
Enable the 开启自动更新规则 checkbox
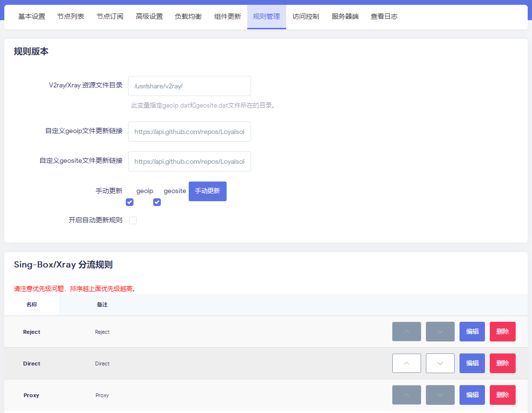[133, 220]
